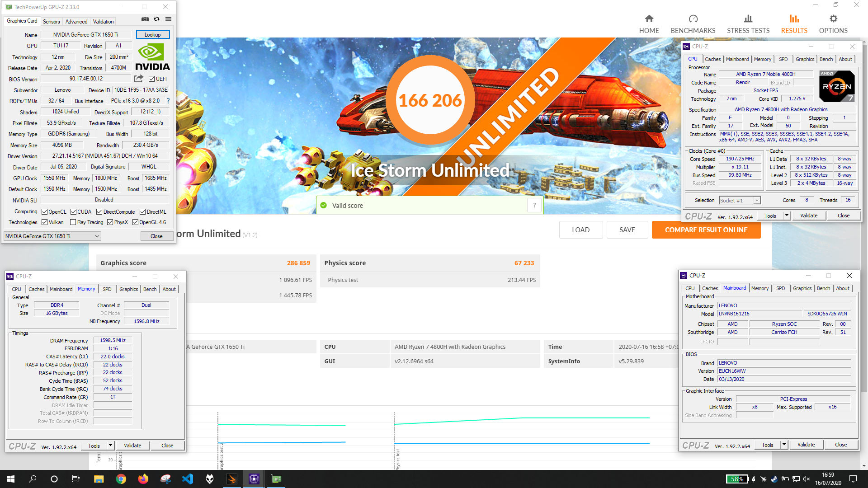Image resolution: width=868 pixels, height=488 pixels.
Task: Click Close button in GPU-Z
Action: [156, 236]
